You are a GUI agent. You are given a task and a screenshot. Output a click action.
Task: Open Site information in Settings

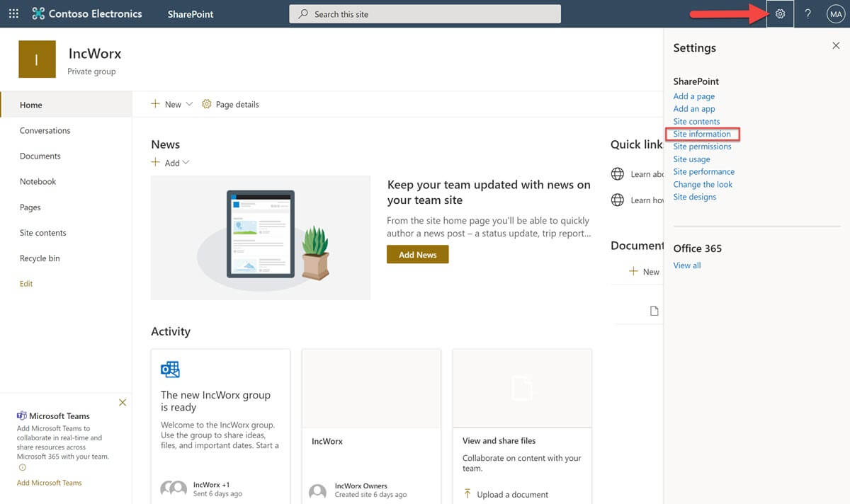(702, 134)
